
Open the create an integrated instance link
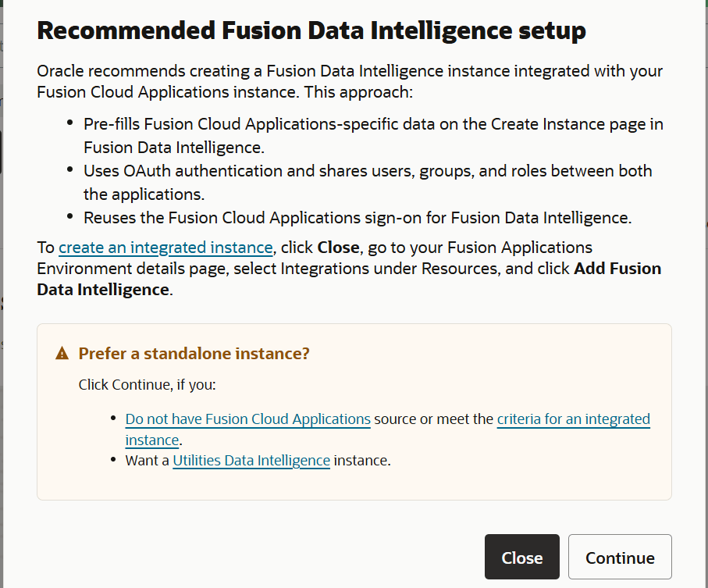click(165, 248)
